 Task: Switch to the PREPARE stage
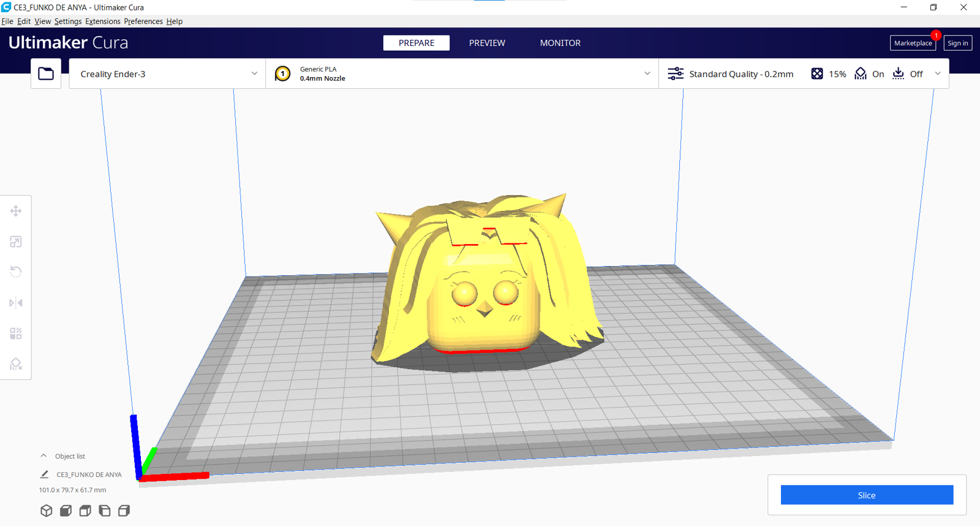(417, 43)
